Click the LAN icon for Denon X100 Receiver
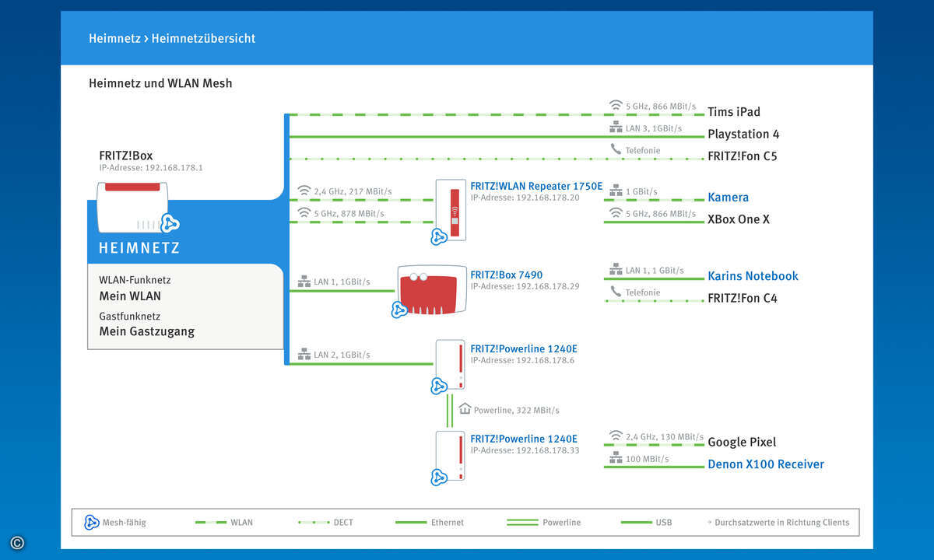 [x=616, y=459]
